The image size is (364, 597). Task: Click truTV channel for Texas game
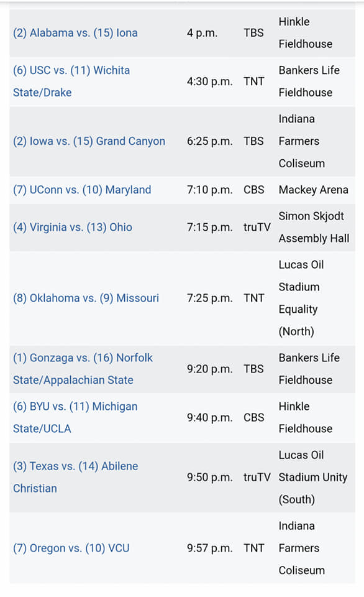click(x=257, y=478)
